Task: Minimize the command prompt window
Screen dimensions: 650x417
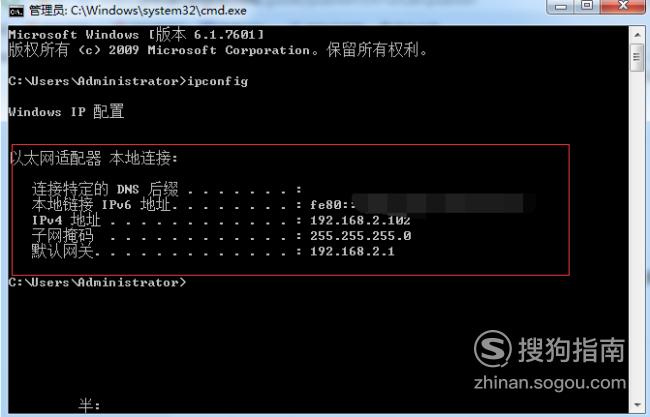Action: [x=561, y=7]
